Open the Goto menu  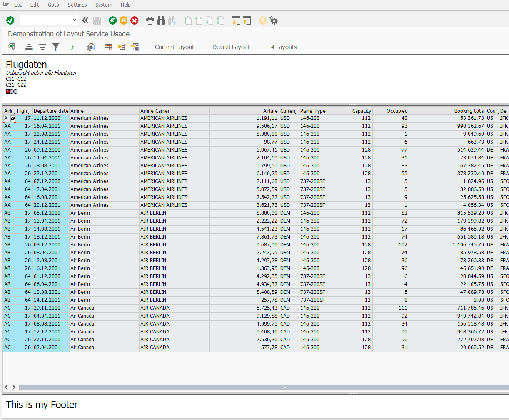[53, 5]
